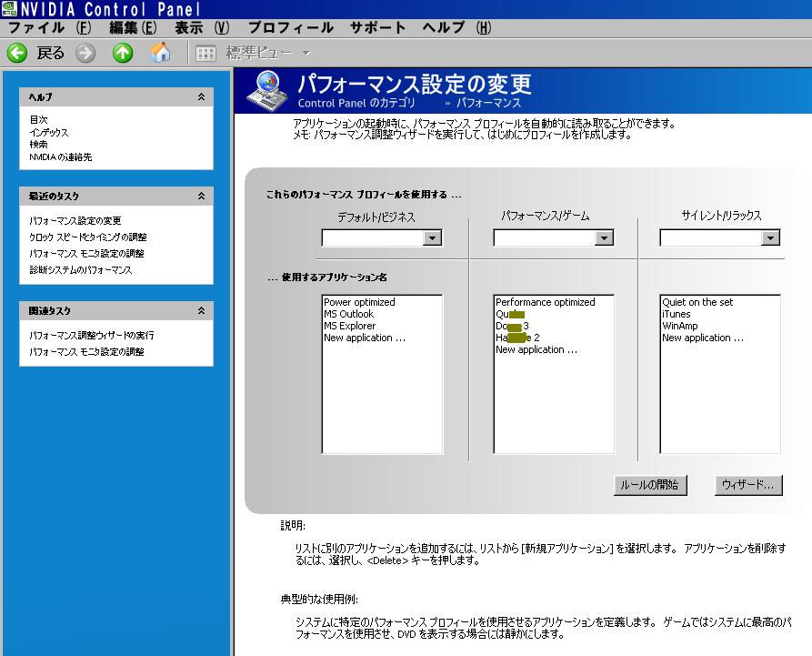This screenshot has width=812, height=656.
Task: Select MS Explorer in the list
Action: pos(349,326)
